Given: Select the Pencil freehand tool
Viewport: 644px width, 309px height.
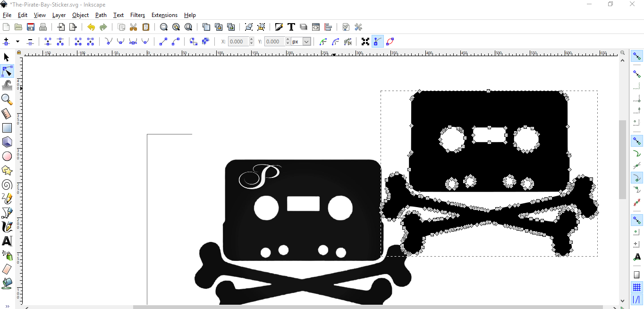Looking at the screenshot, I should click(x=7, y=199).
